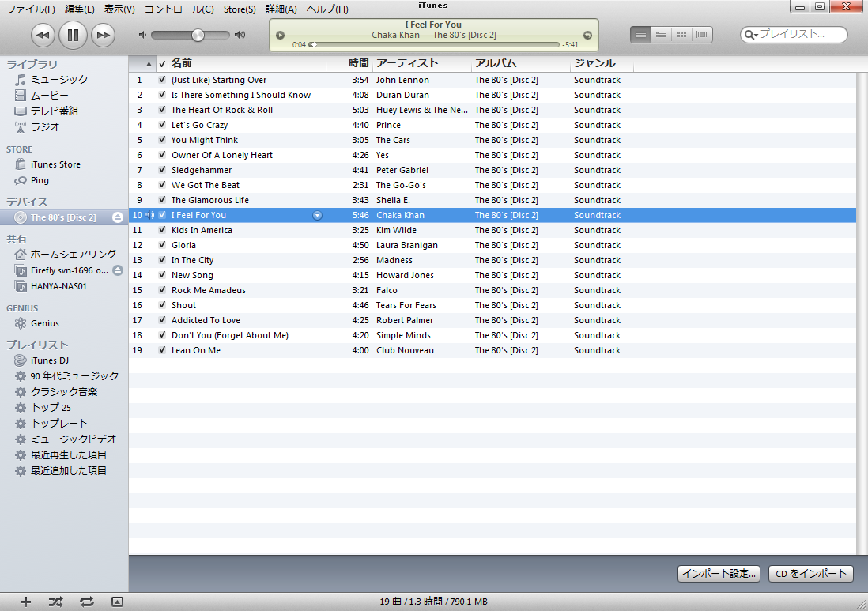This screenshot has height=611, width=868.
Task: Click the add playlist plus button
Action: click(25, 602)
